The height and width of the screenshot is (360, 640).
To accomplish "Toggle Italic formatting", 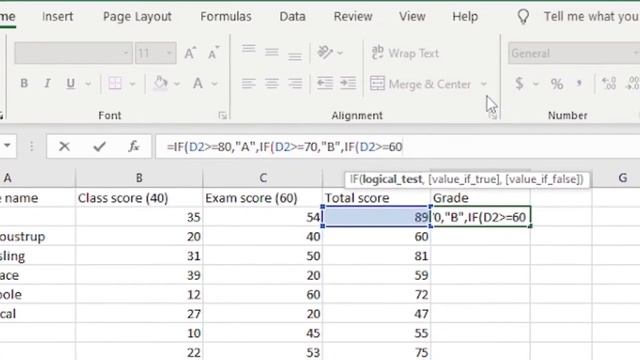I will pos(47,83).
